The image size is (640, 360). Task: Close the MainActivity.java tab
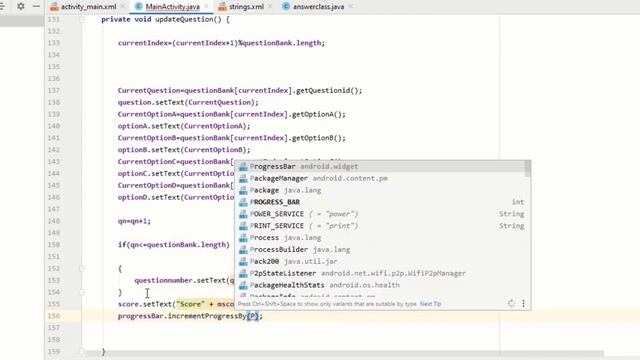[206, 7]
